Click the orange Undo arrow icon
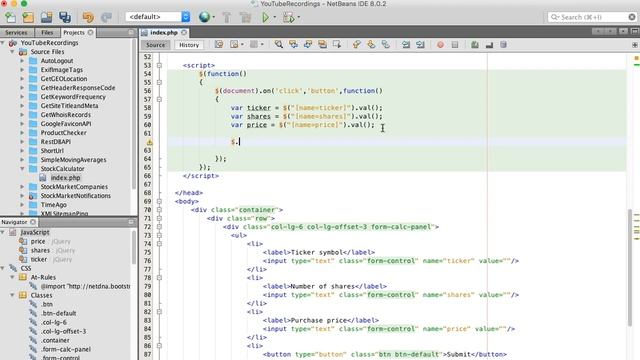 tap(88, 17)
